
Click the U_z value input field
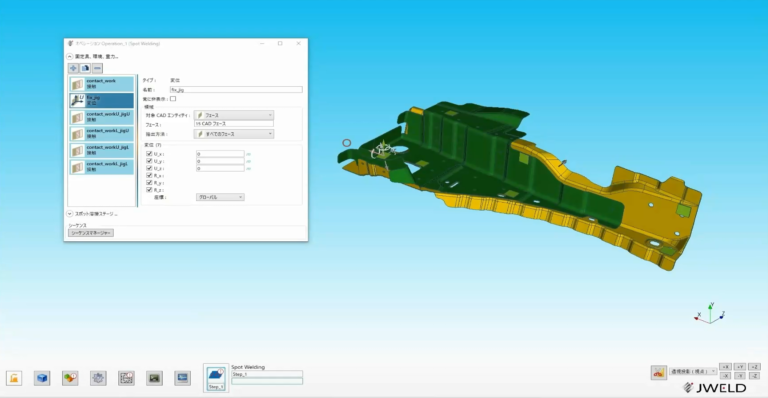point(220,168)
